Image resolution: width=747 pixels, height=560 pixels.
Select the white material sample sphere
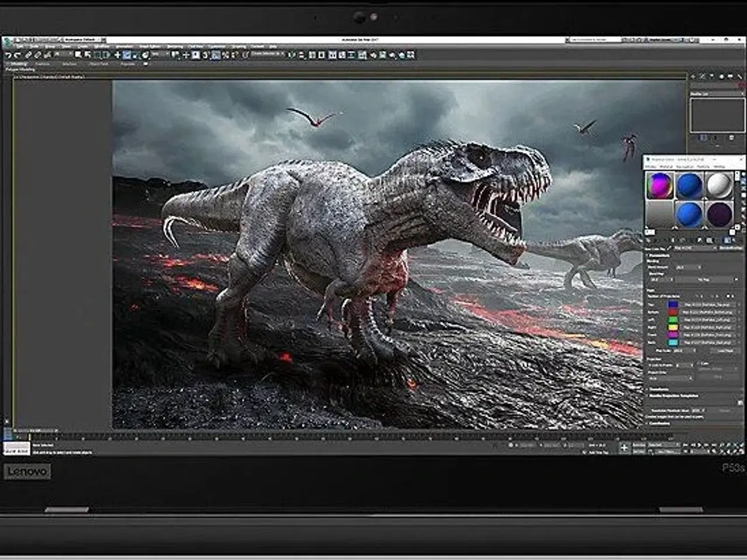(x=719, y=185)
